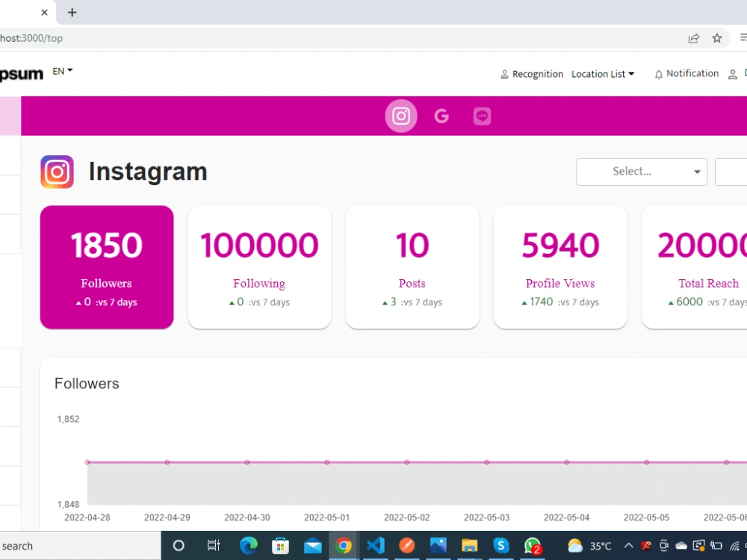Click OneDrive cloud tray icon
Image resolution: width=747 pixels, height=560 pixels.
(681, 546)
